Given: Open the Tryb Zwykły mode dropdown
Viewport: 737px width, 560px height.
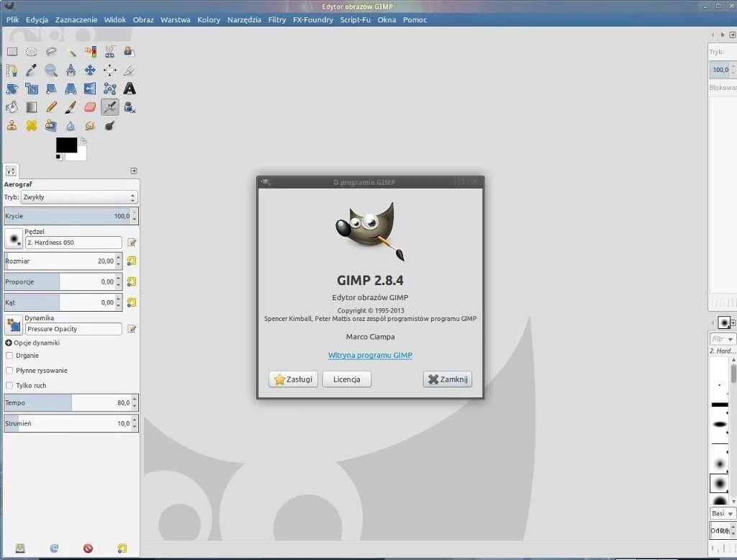Looking at the screenshot, I should point(79,197).
